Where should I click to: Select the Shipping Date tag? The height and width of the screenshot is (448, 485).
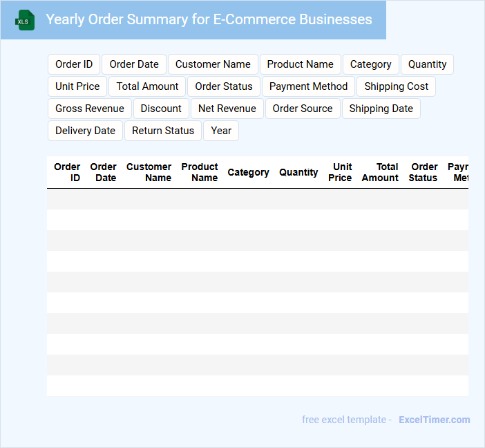coord(381,109)
